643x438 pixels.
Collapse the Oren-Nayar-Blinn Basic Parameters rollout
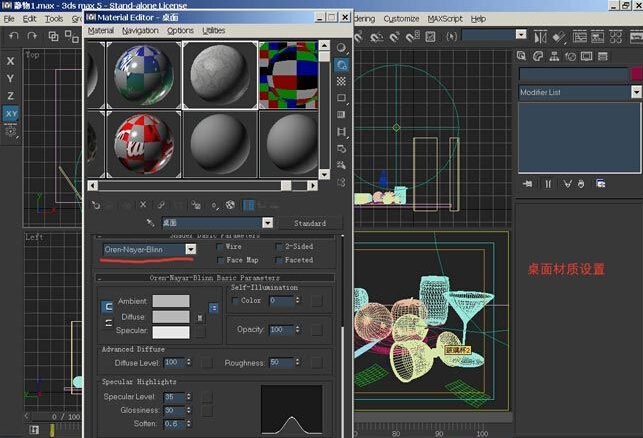pyautogui.click(x=215, y=278)
